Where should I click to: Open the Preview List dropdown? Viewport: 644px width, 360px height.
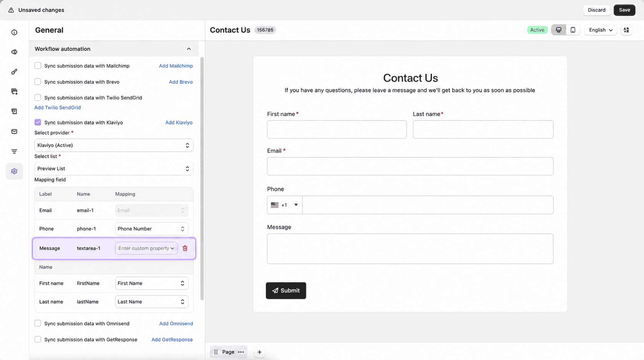click(x=114, y=169)
